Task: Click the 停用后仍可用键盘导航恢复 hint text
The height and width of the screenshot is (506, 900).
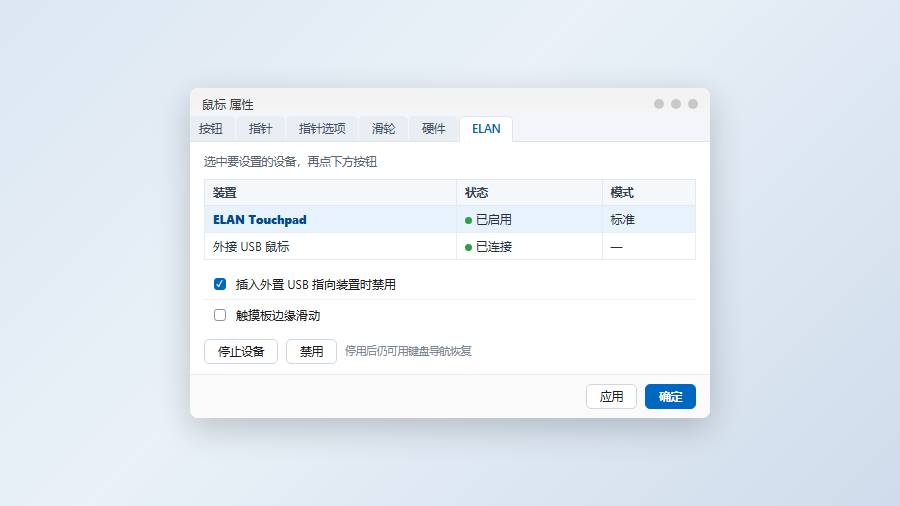Action: (x=408, y=351)
